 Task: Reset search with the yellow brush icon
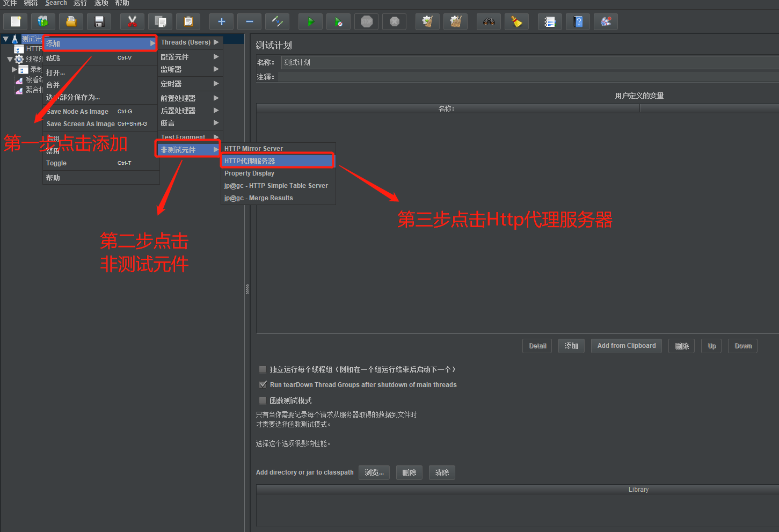pos(517,21)
